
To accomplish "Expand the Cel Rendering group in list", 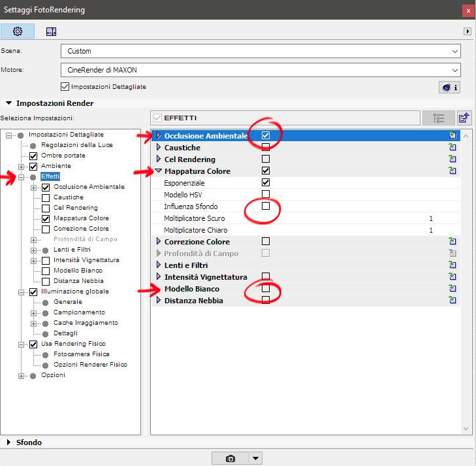I will point(159,159).
